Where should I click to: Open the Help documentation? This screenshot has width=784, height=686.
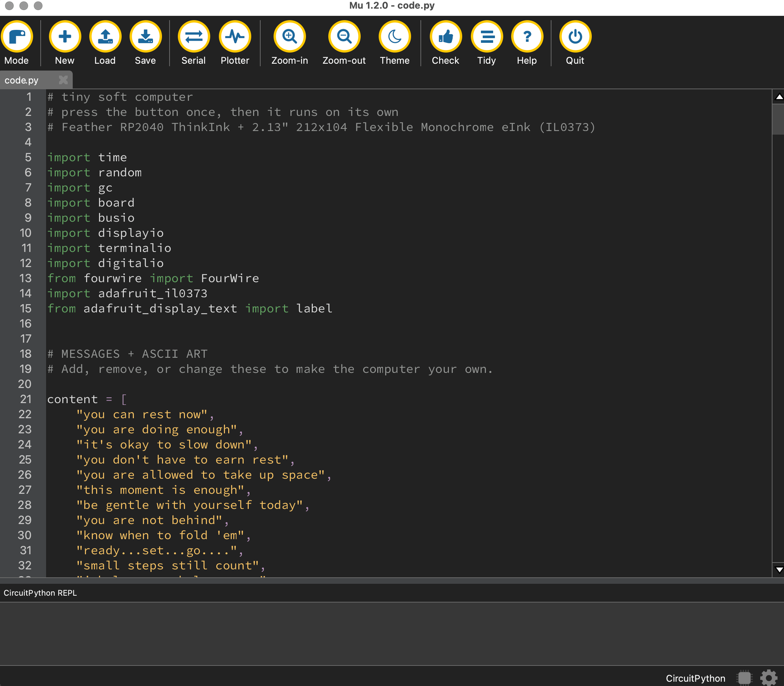[527, 37]
